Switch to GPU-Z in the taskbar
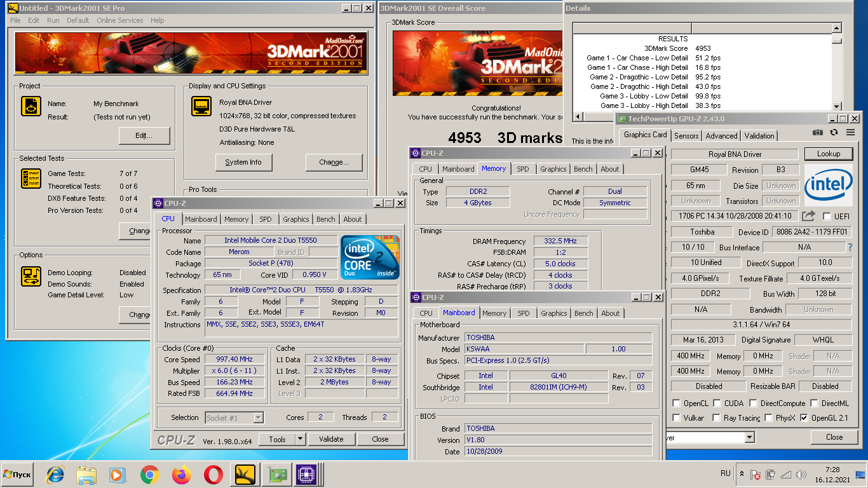 [276, 475]
